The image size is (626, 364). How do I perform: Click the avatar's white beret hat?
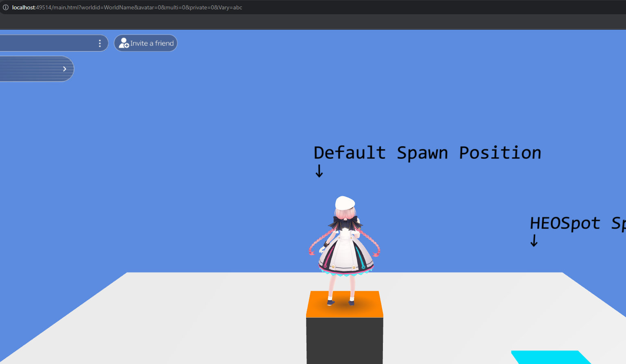tap(345, 202)
